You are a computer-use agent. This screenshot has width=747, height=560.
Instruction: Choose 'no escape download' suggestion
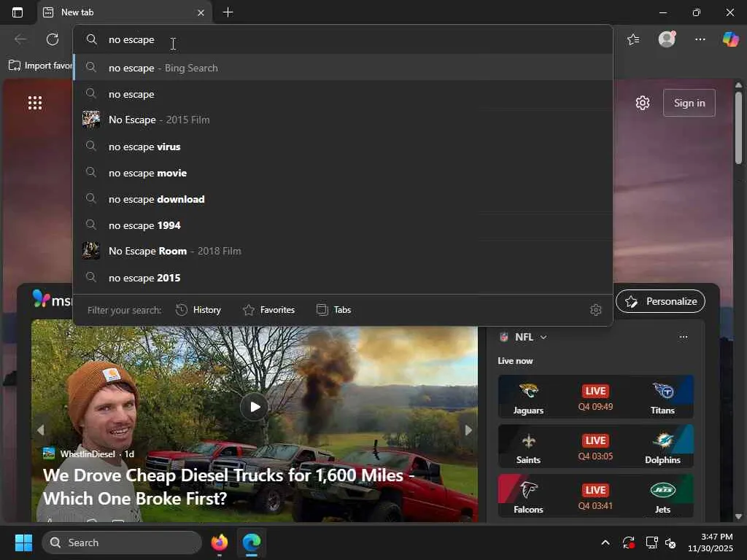343,199
